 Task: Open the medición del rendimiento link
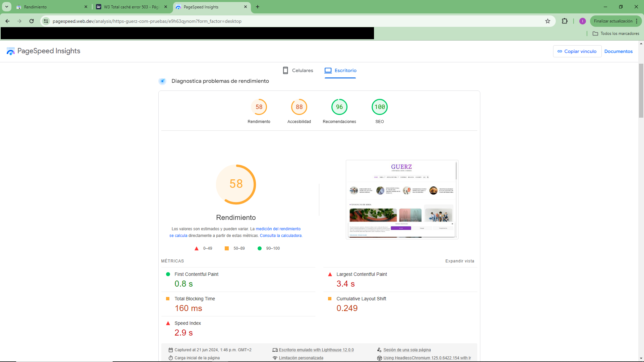click(x=278, y=229)
